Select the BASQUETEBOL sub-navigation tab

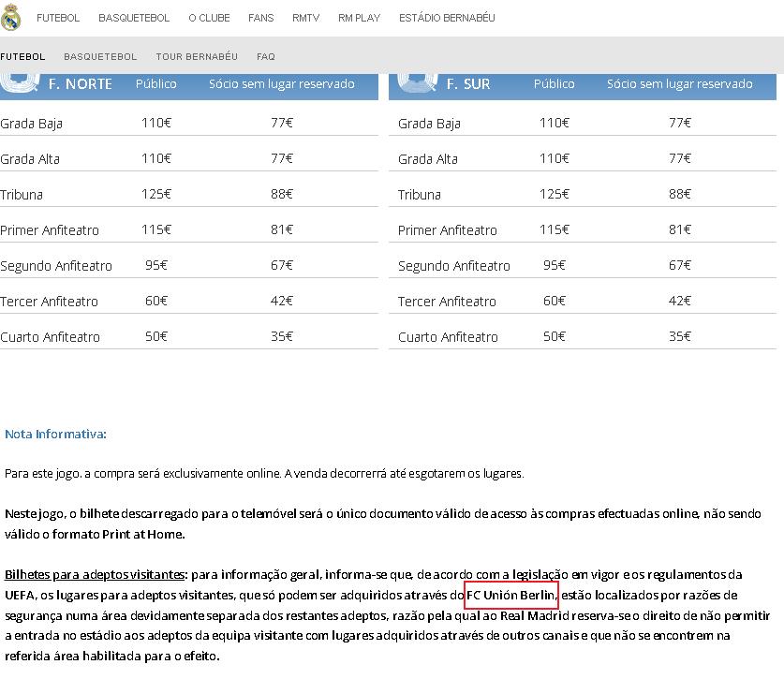point(100,56)
